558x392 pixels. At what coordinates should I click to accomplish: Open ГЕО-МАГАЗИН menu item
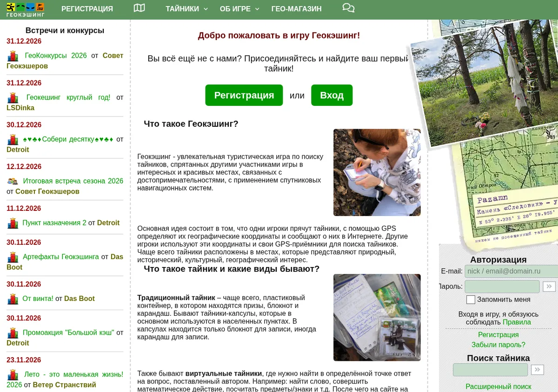click(296, 9)
